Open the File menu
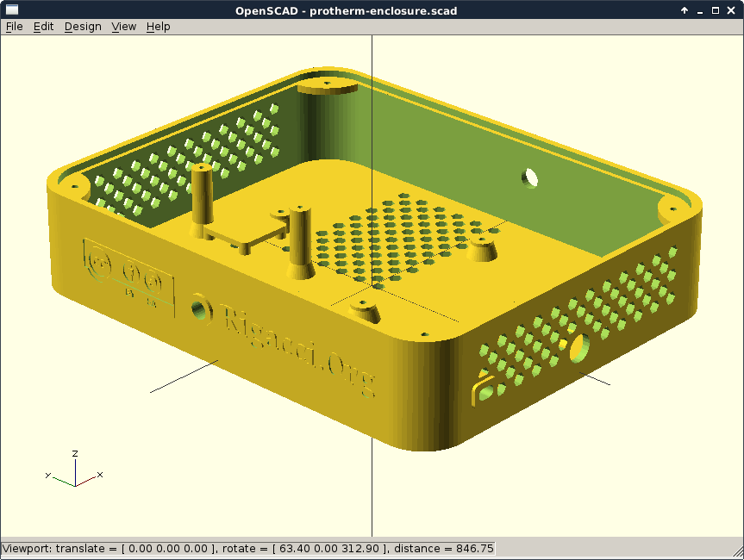744x560 pixels. click(15, 27)
